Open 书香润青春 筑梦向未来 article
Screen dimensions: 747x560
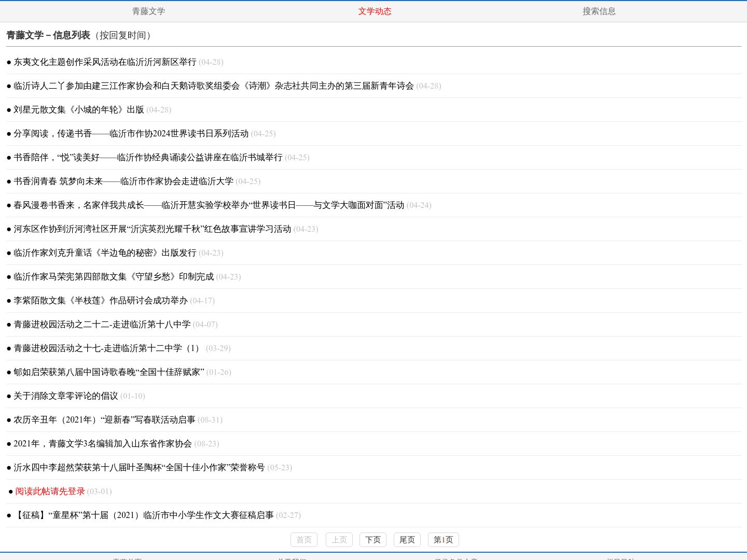[123, 181]
